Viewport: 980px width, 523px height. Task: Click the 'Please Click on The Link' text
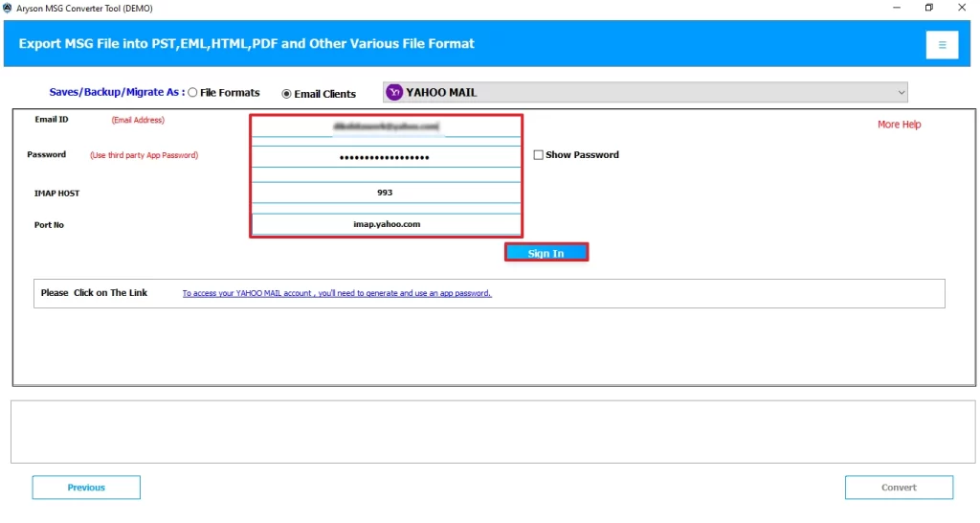(x=94, y=293)
